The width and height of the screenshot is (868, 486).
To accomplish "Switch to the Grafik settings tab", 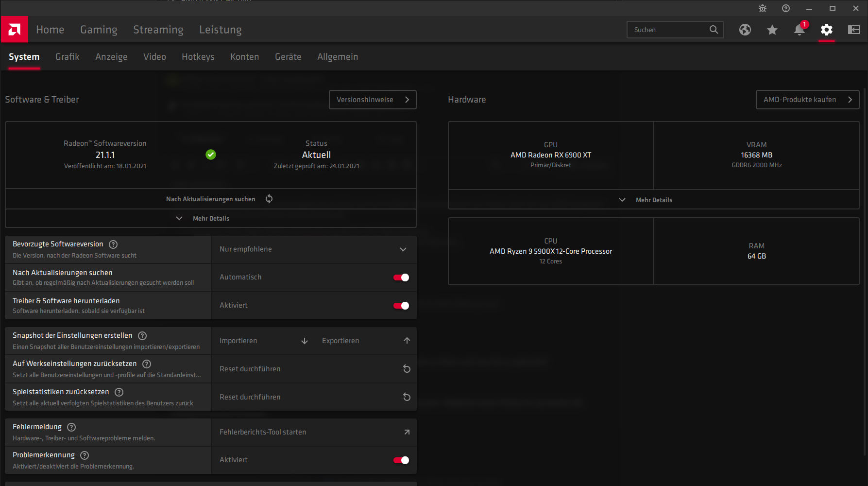I will pos(68,57).
